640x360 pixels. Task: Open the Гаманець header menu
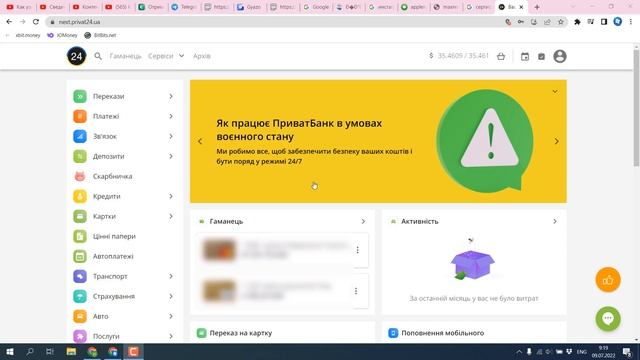point(125,56)
